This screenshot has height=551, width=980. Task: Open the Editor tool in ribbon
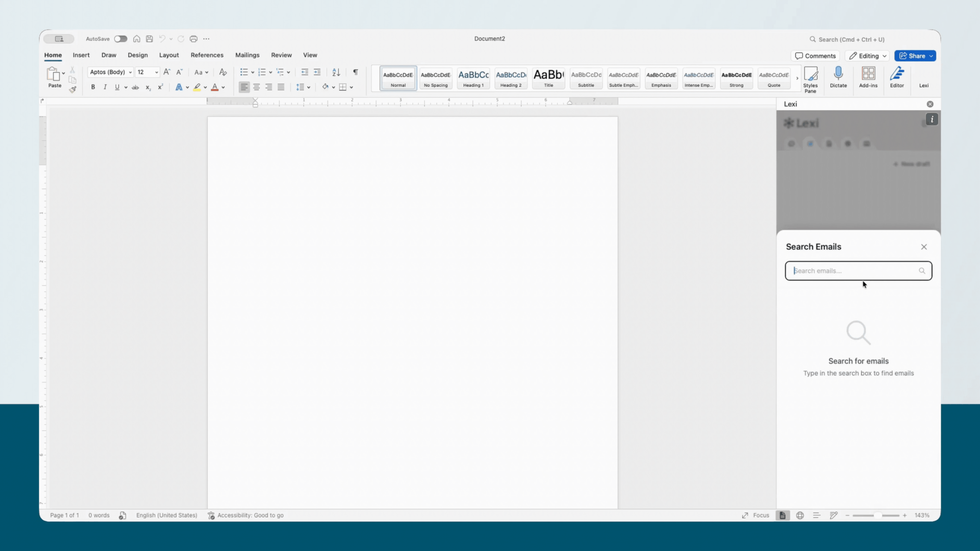tap(897, 74)
